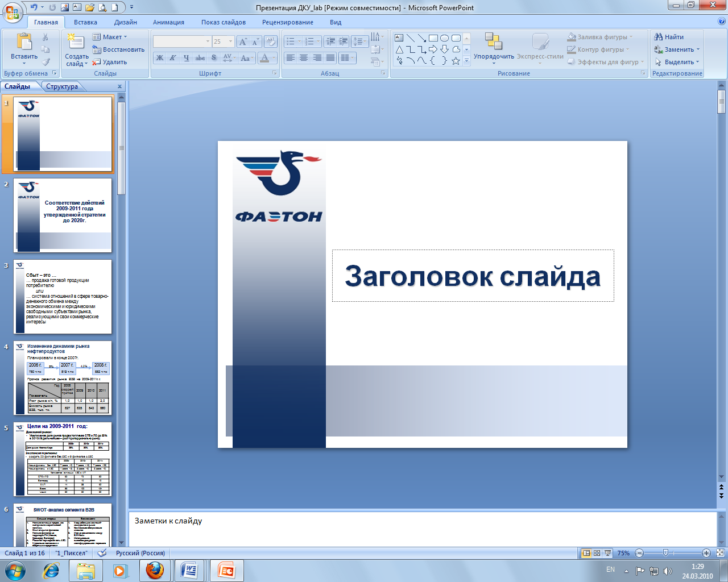Toggle text shadow S formatting
The width and height of the screenshot is (728, 582).
coord(214,58)
